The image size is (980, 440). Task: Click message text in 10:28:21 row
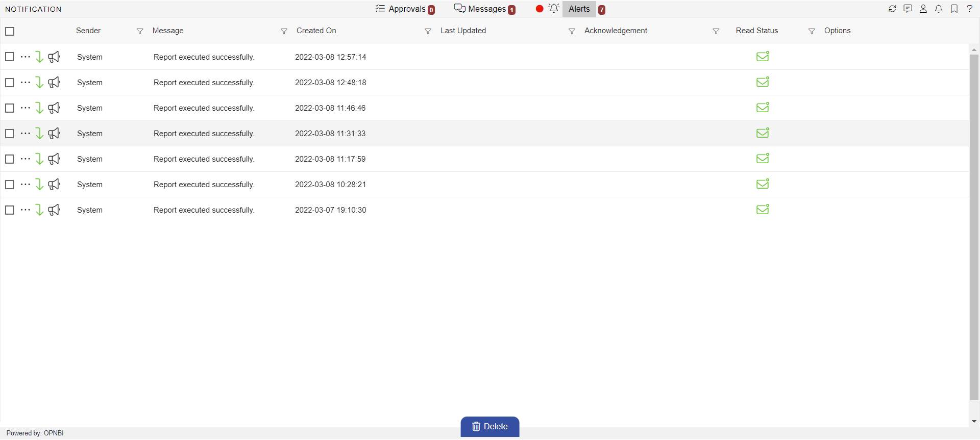[x=204, y=185]
